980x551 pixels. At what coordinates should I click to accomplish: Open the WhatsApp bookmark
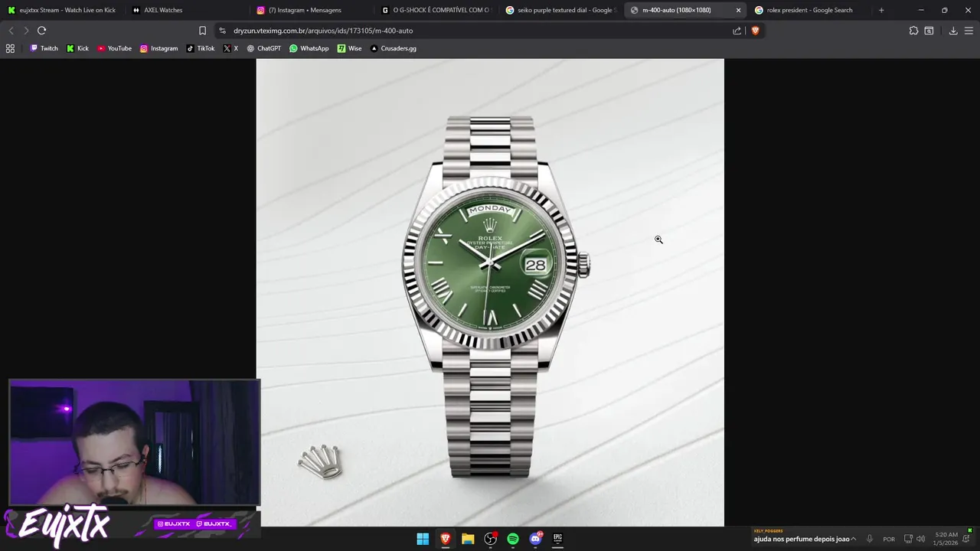(309, 48)
